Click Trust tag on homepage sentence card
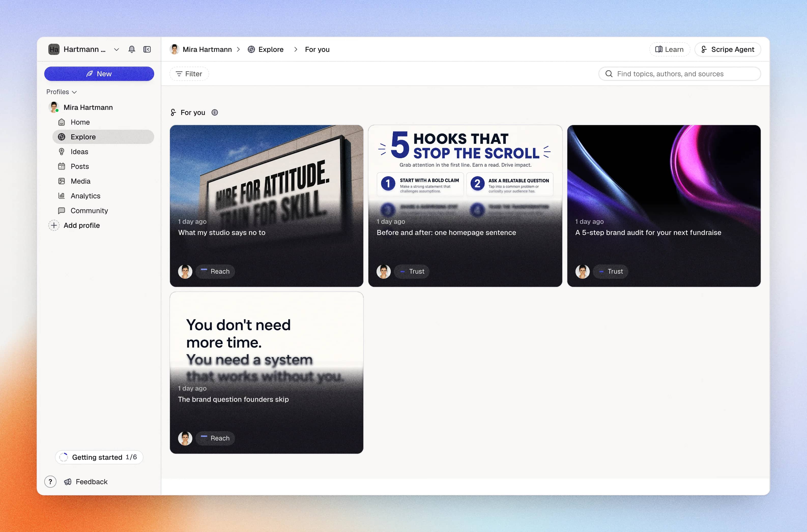Screen dimensions: 807x532 coord(412,271)
